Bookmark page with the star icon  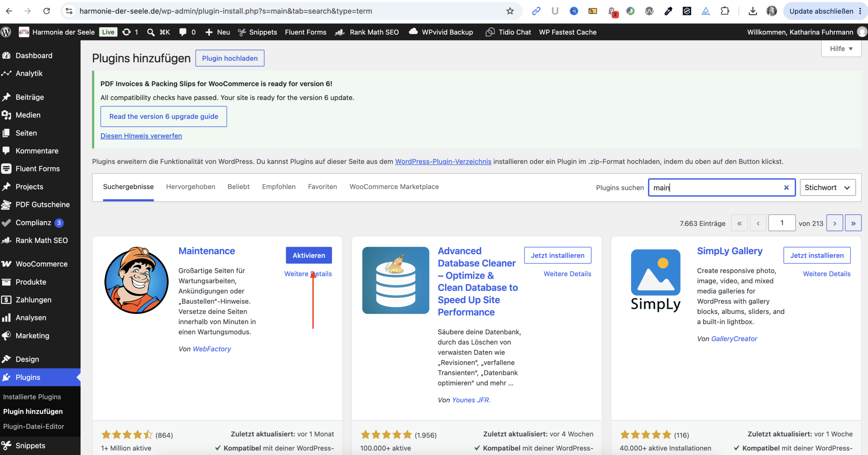point(510,11)
